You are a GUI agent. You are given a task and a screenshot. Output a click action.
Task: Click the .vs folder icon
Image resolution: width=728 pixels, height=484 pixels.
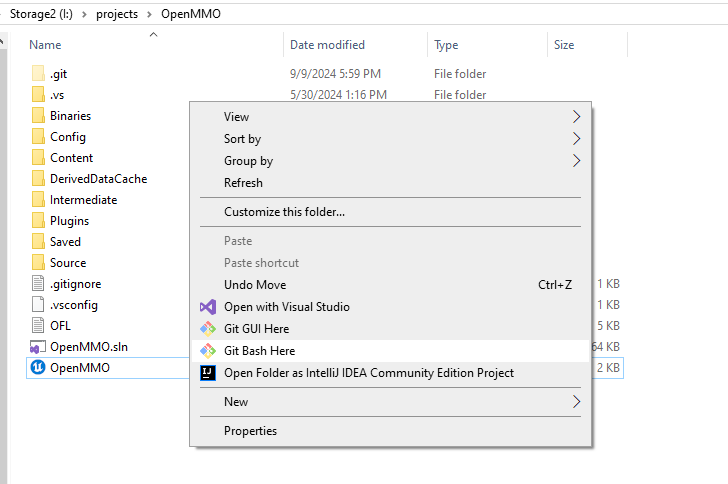point(38,94)
